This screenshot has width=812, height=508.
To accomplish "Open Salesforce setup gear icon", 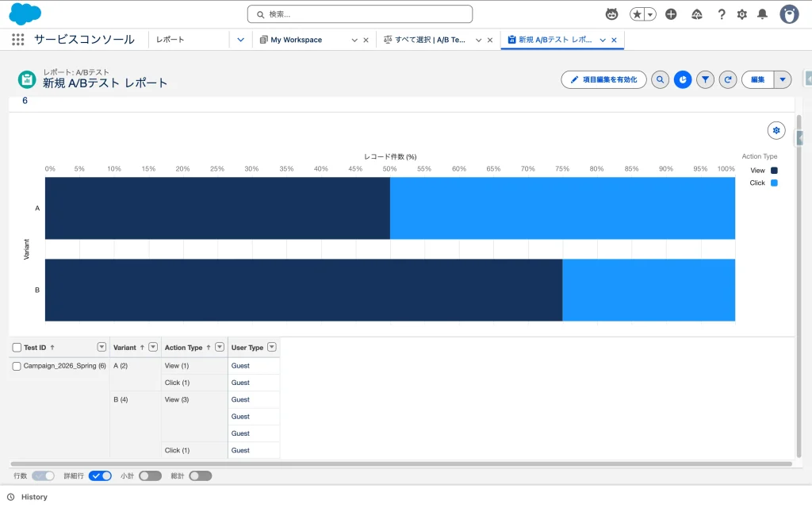I will pyautogui.click(x=742, y=14).
